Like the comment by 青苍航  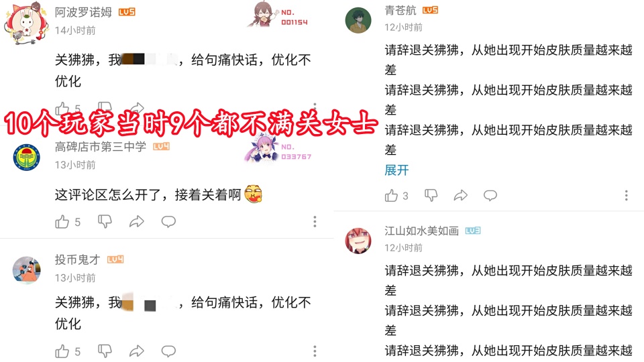coord(391,196)
